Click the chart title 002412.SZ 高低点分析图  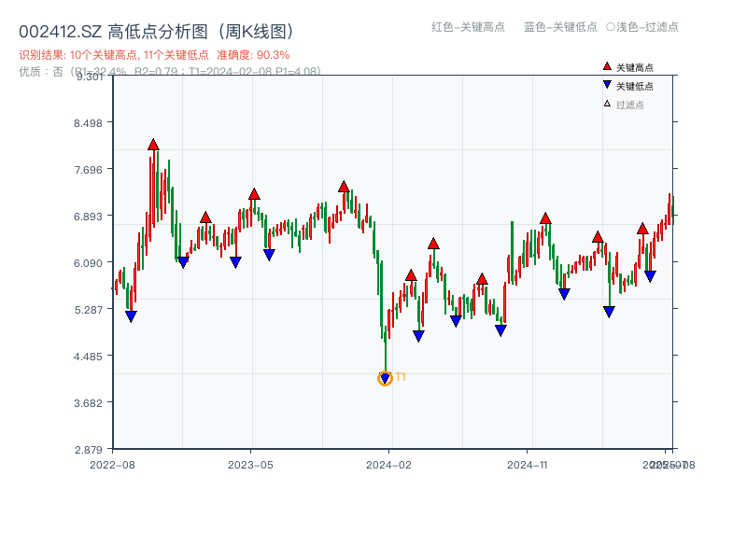tap(157, 32)
